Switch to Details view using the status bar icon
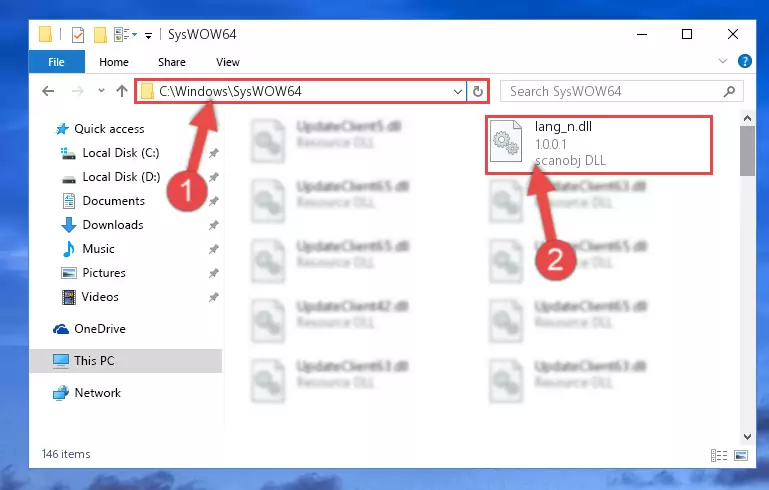This screenshot has width=769, height=490. click(719, 456)
